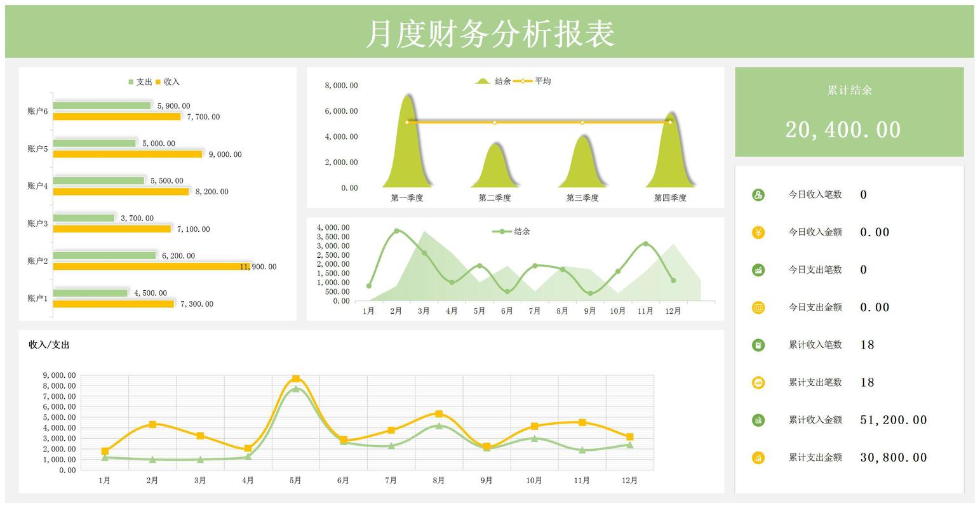Click the yellow 收入 legend swatch
Viewport: 980px width, 508px height.
pos(158,82)
